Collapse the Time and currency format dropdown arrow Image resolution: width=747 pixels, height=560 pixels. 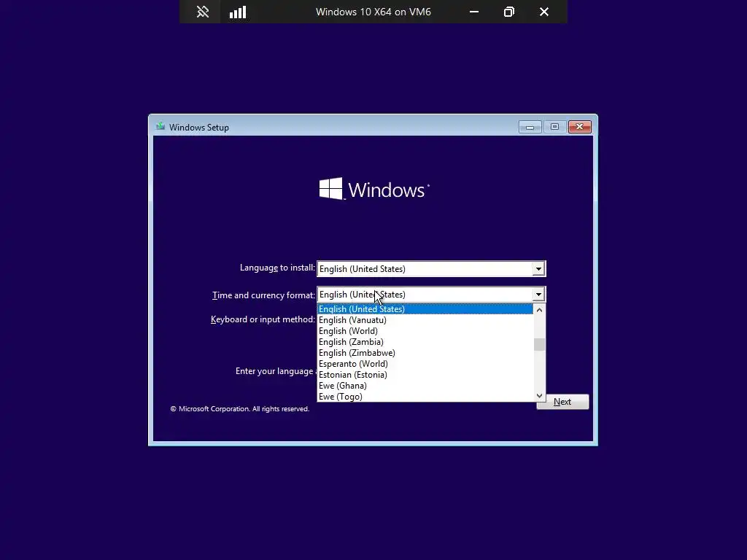click(538, 295)
